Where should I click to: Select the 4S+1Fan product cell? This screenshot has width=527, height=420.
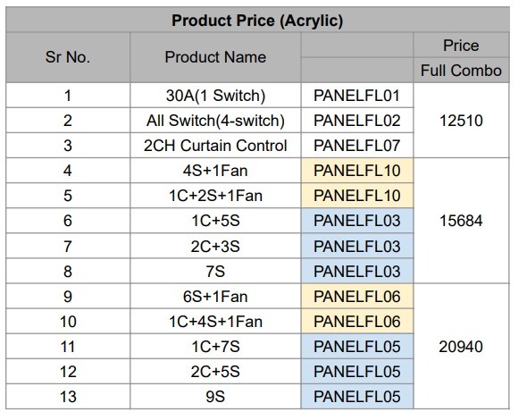tap(215, 171)
